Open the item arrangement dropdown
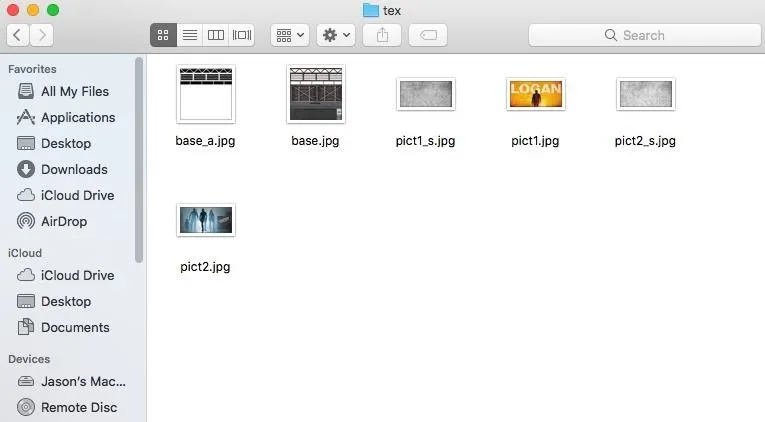This screenshot has width=765, height=422. pyautogui.click(x=290, y=35)
